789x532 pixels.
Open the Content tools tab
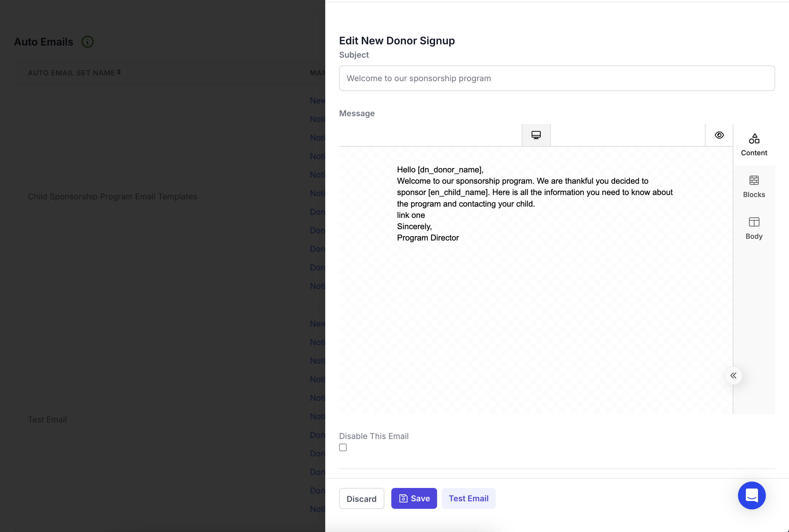754,145
